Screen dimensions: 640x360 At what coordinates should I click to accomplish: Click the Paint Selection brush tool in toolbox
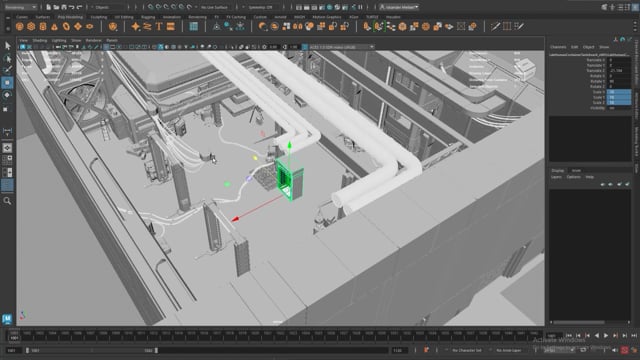pos(7,70)
